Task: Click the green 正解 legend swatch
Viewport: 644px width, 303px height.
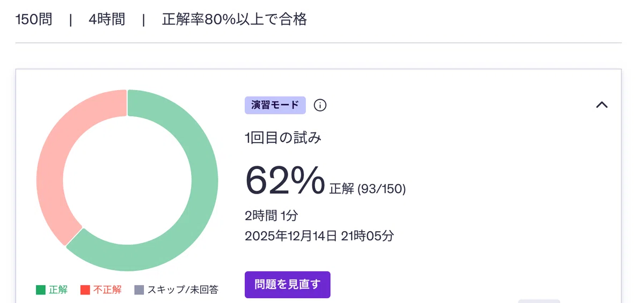Action: pyautogui.click(x=41, y=290)
